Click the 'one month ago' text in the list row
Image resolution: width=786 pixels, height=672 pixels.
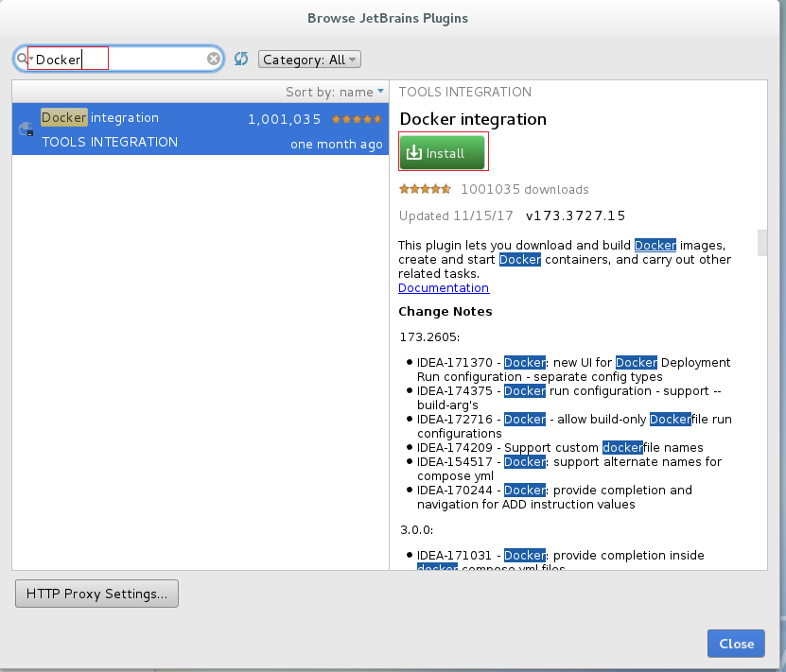[x=337, y=145]
